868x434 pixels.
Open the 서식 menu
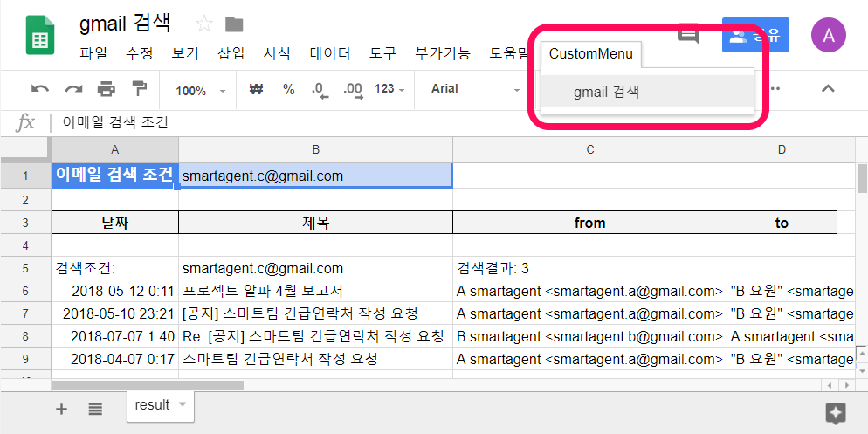(277, 53)
